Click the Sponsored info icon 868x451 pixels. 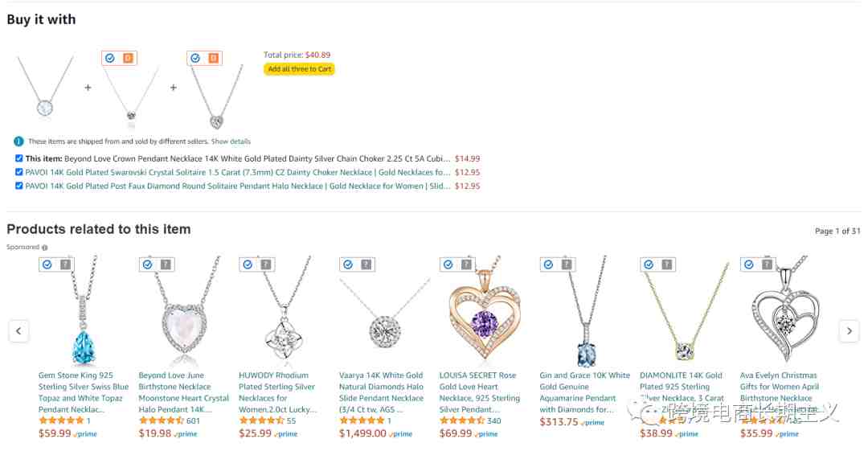[45, 248]
